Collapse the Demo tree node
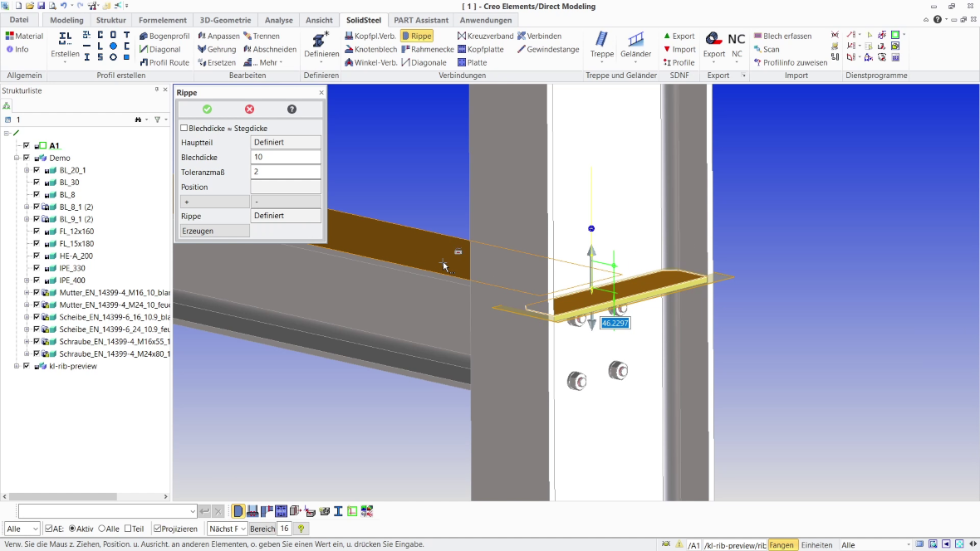This screenshot has height=551, width=980. [17, 158]
